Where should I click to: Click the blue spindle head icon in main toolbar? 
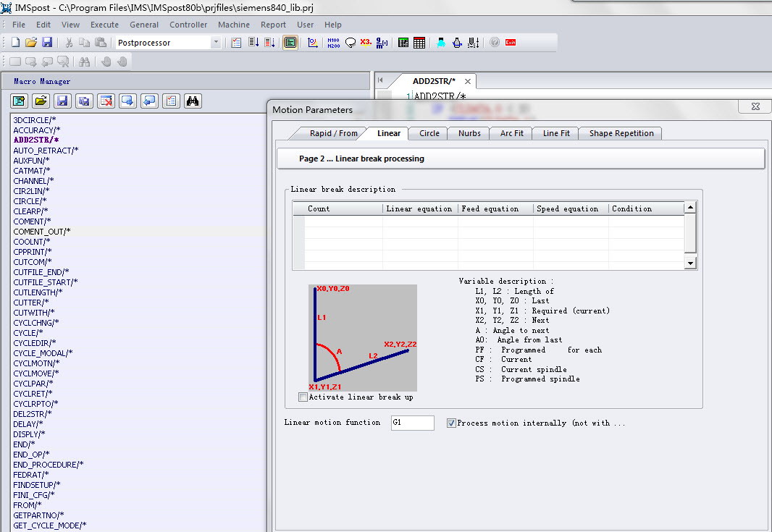458,43
